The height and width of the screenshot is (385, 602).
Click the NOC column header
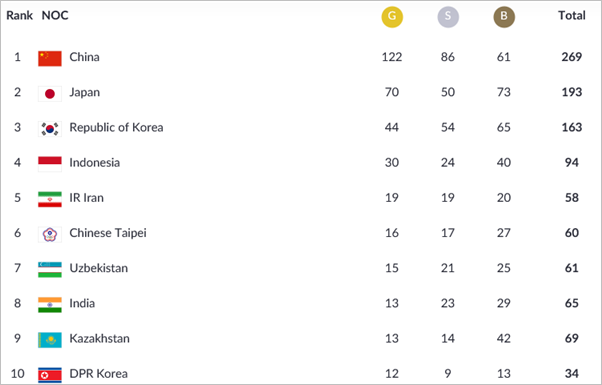tap(55, 15)
